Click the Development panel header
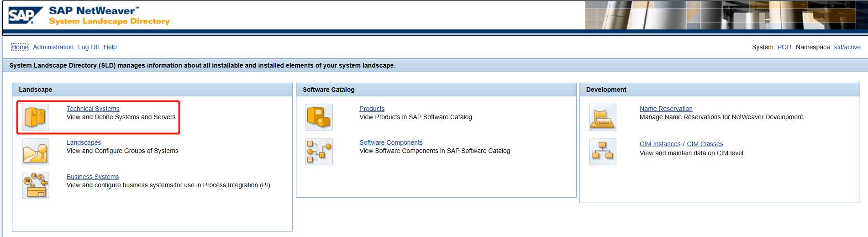The width and height of the screenshot is (868, 237). (720, 90)
